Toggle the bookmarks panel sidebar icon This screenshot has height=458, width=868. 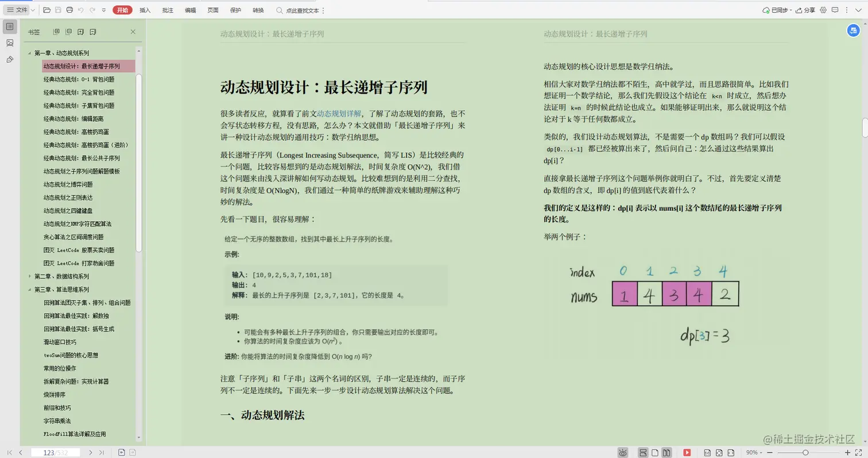click(9, 26)
